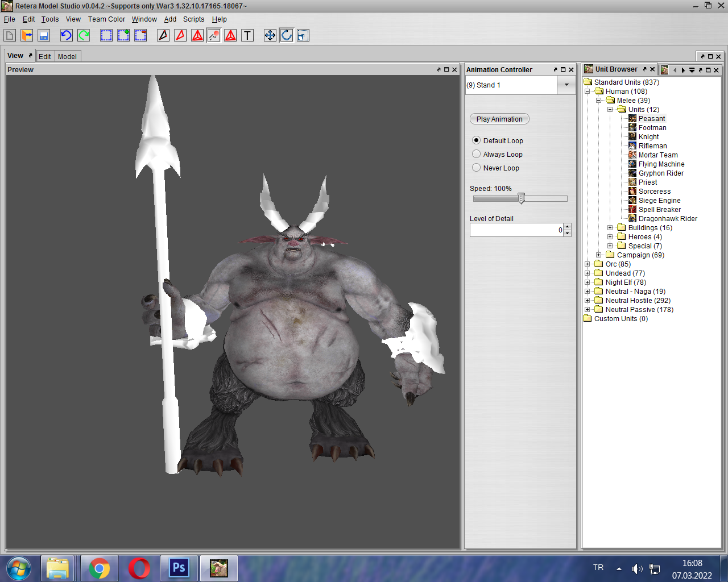Image resolution: width=728 pixels, height=582 pixels.
Task: Click the animation Speed slider handle
Action: point(521,198)
